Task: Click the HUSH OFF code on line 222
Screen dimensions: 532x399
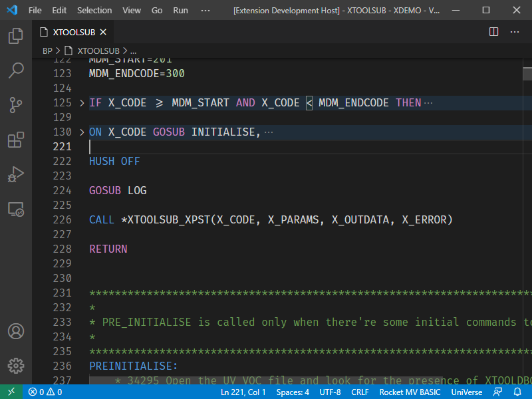Action: (114, 161)
